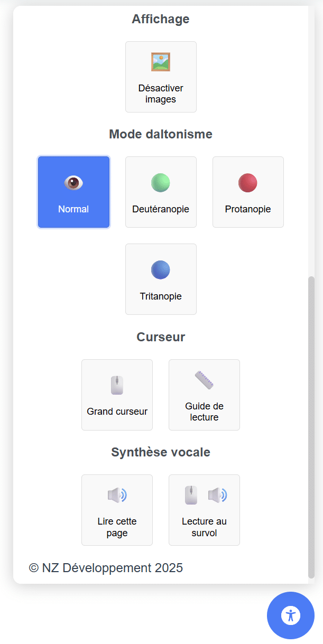The height and width of the screenshot is (644, 323).
Task: Open the round accessibility widget button
Action: tap(291, 615)
